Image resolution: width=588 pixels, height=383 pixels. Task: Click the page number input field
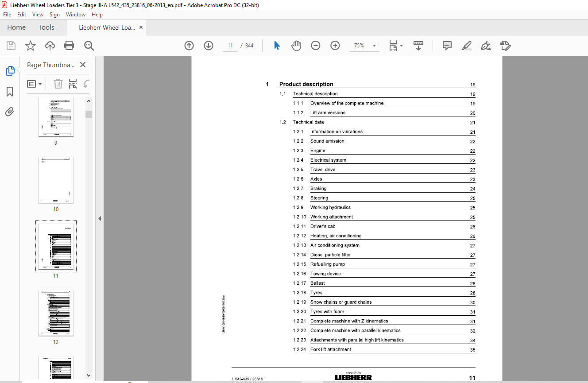coord(230,46)
